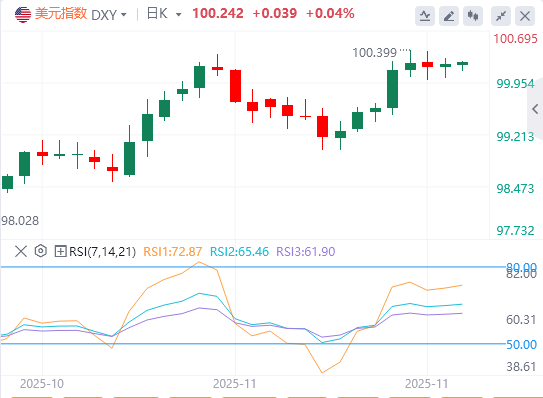Click the collapse fullscreen arrows icon

[501, 16]
